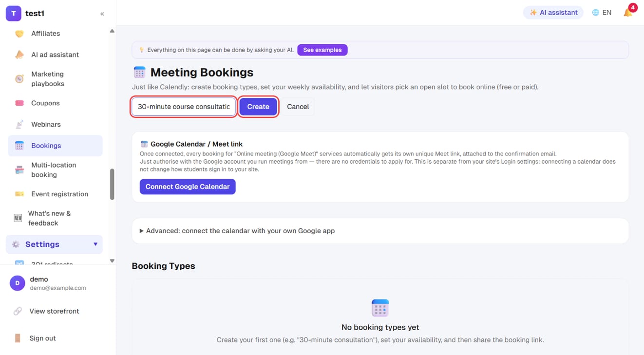
Task: Click the Multi-location booking icon
Action: pos(19,170)
